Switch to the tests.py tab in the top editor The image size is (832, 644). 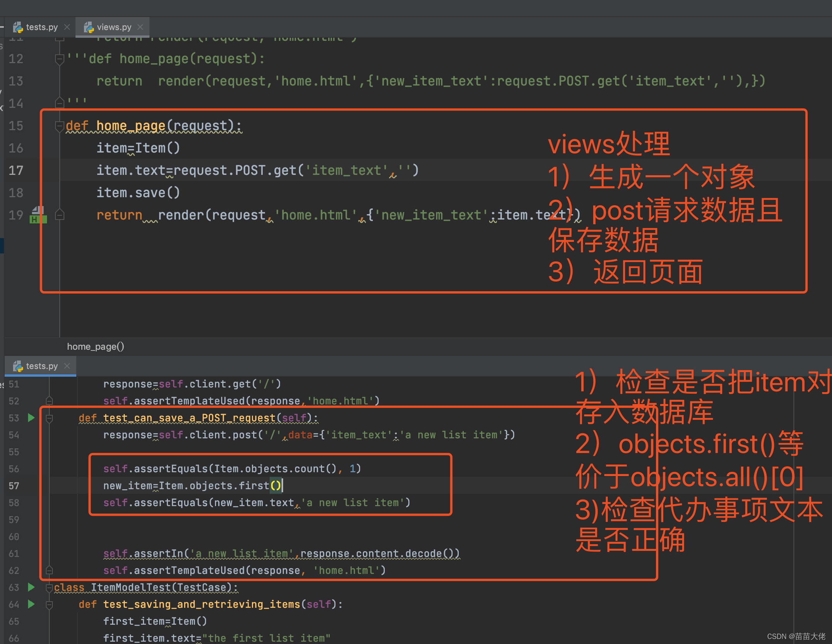click(42, 27)
